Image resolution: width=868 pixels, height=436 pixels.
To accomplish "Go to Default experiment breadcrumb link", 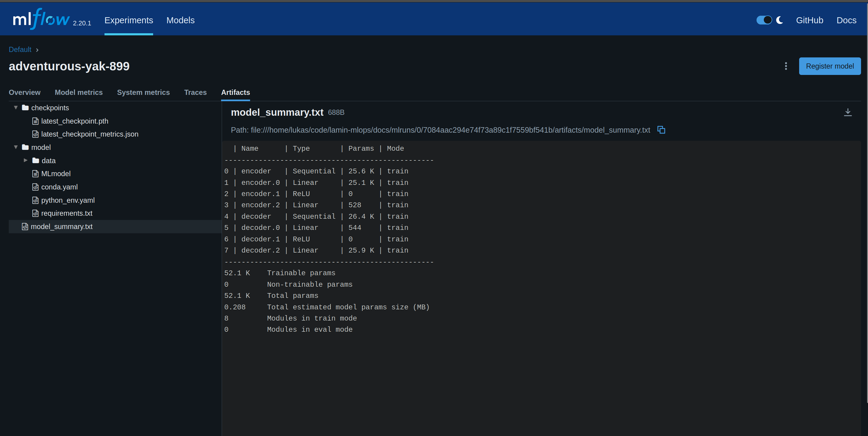I will (x=20, y=50).
